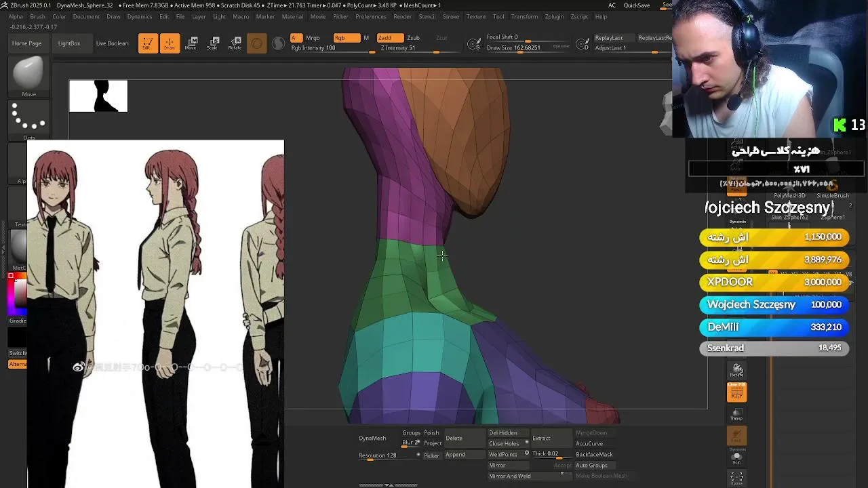Image resolution: width=868 pixels, height=488 pixels.
Task: Open LightBox browser
Action: [x=69, y=43]
